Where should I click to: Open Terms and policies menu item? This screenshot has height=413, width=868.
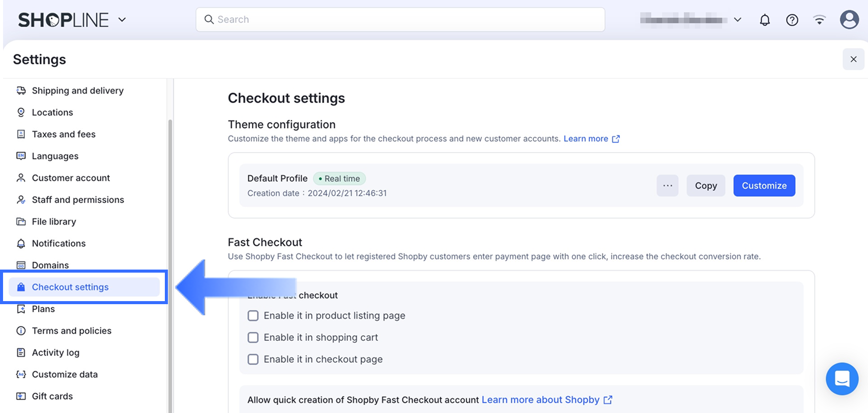(71, 331)
